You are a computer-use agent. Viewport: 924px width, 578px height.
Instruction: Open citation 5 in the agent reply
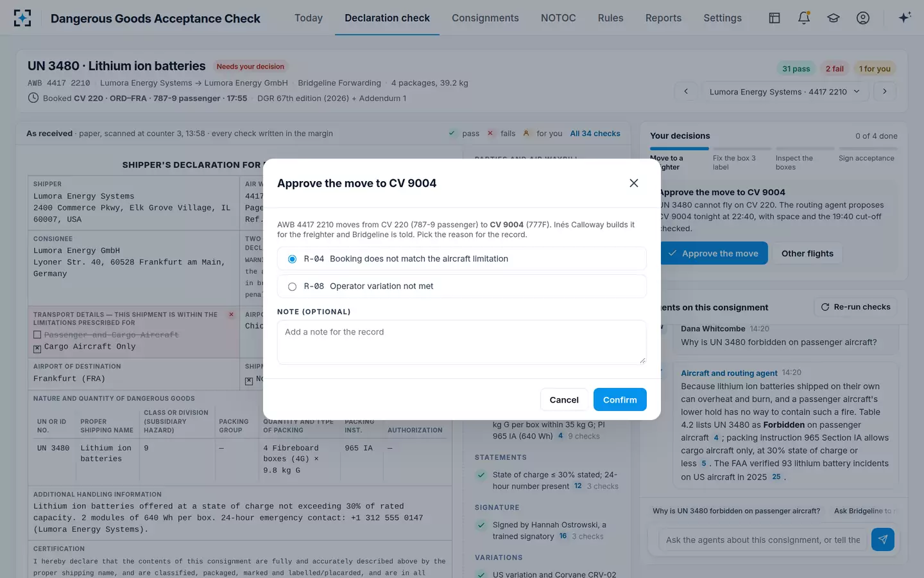pyautogui.click(x=704, y=463)
